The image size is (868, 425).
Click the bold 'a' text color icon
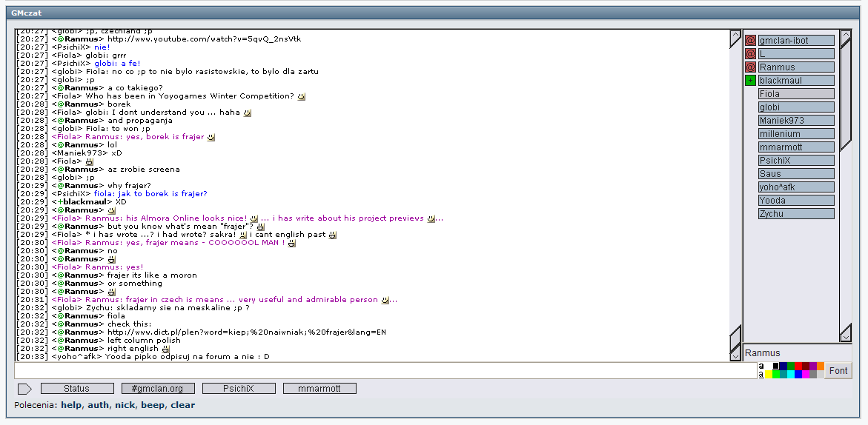(761, 366)
